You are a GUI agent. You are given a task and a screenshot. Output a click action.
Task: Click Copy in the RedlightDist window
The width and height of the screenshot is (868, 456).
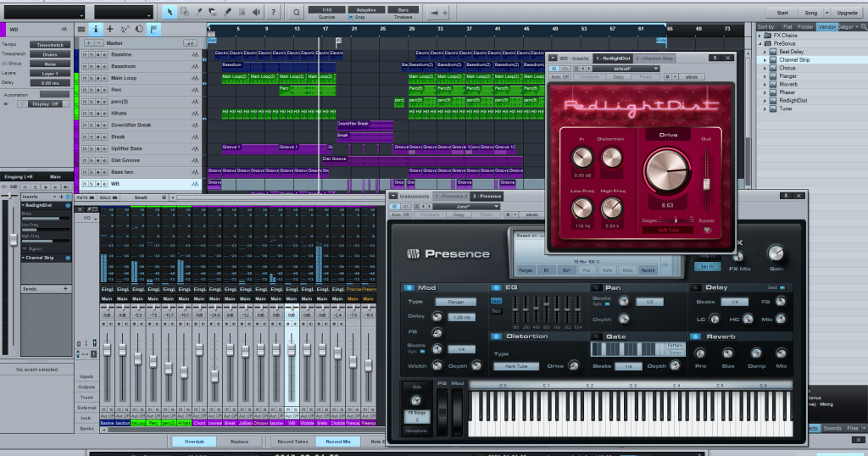point(618,77)
